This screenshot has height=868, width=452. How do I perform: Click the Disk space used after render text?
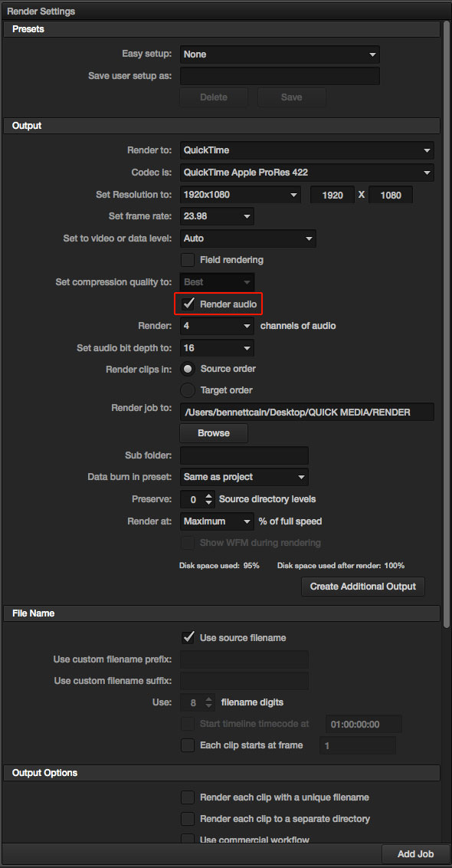click(x=341, y=566)
